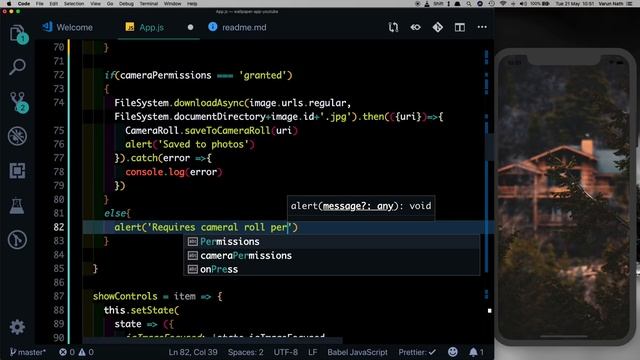Open the Help menu

pyautogui.click(x=192, y=4)
